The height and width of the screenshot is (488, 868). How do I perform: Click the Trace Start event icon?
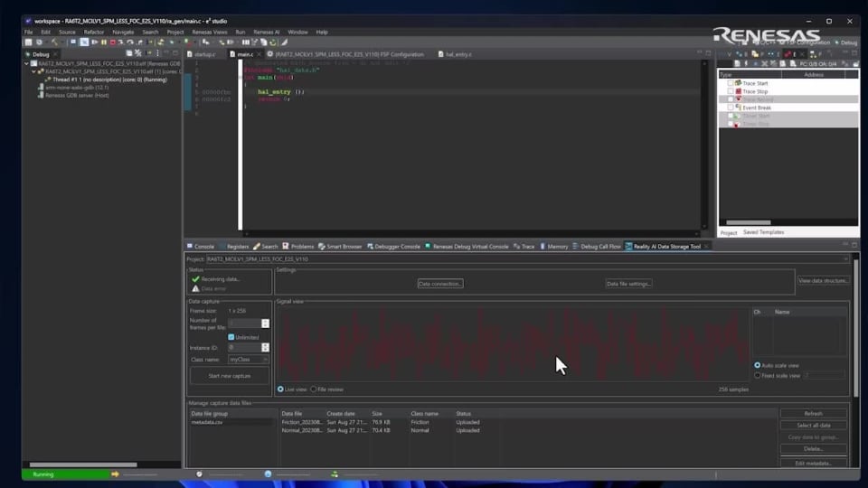pos(738,83)
